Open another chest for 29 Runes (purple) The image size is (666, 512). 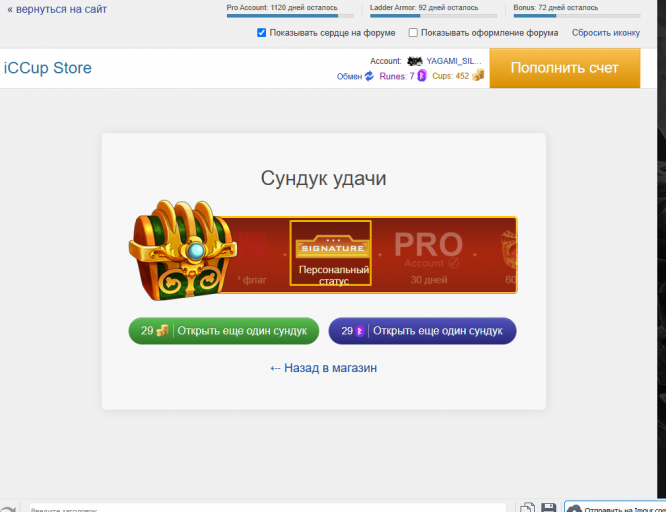point(423,331)
